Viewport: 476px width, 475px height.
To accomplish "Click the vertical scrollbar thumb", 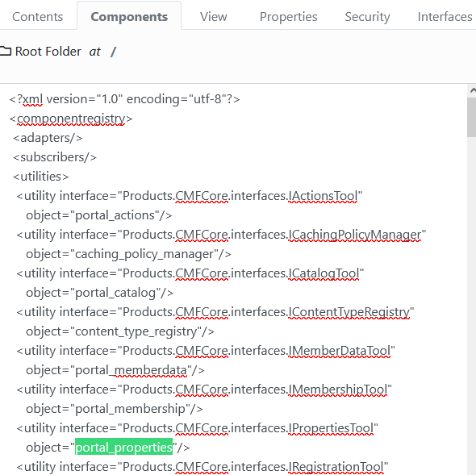I will click(x=472, y=117).
